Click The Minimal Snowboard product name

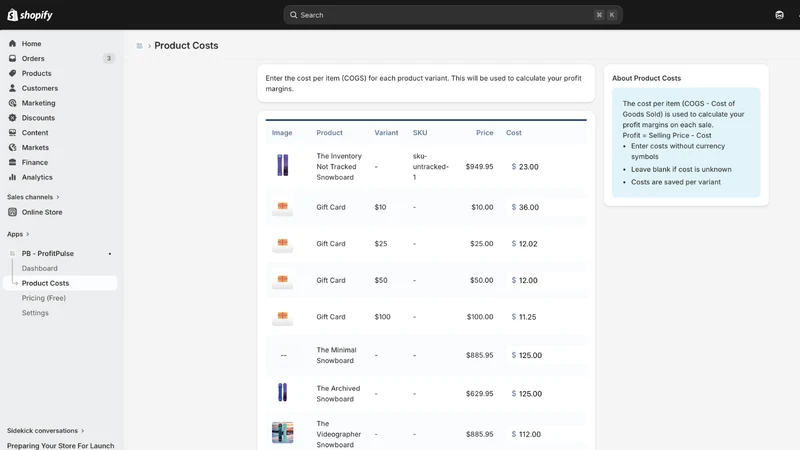(x=336, y=355)
